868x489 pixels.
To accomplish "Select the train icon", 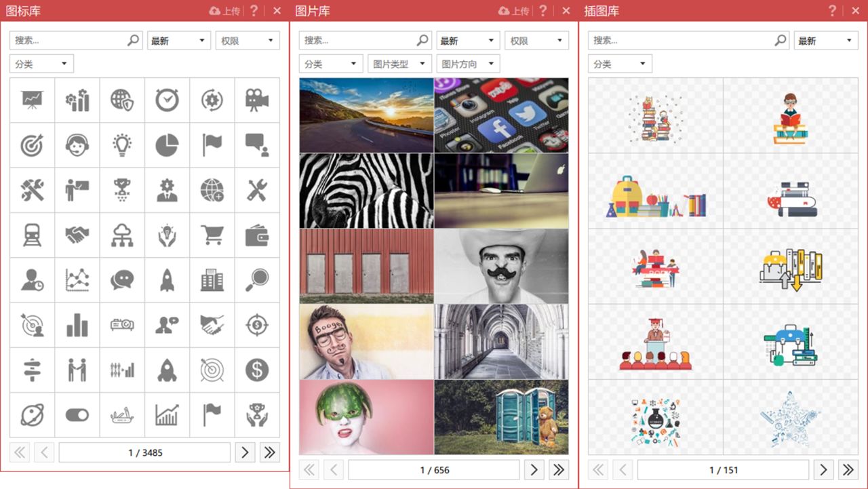I will pos(32,235).
